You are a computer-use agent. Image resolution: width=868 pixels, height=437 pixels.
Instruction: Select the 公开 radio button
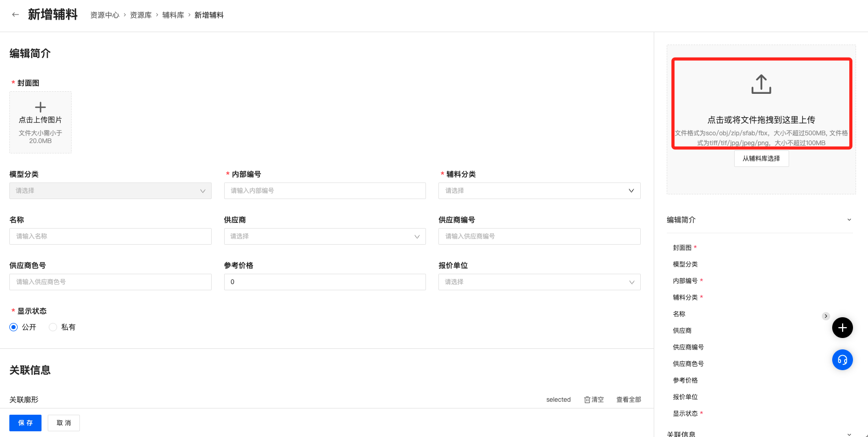click(13, 327)
